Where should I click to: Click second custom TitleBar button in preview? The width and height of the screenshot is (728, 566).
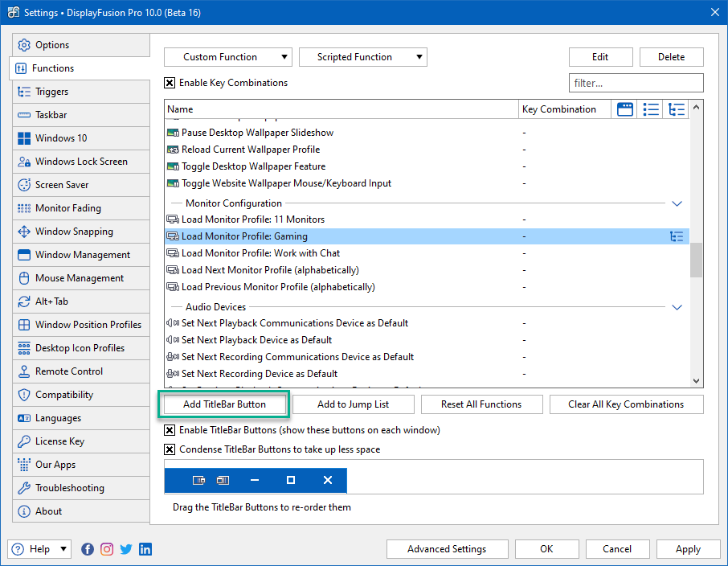(223, 480)
